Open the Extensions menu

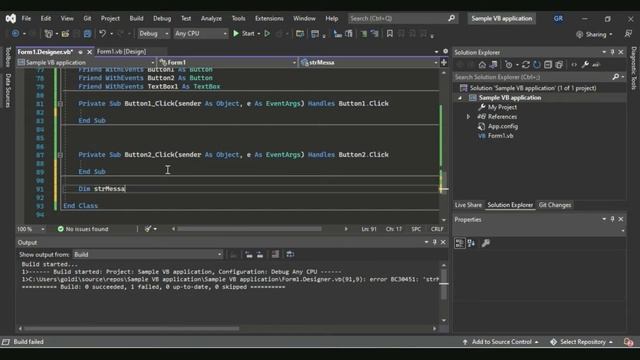[269, 18]
